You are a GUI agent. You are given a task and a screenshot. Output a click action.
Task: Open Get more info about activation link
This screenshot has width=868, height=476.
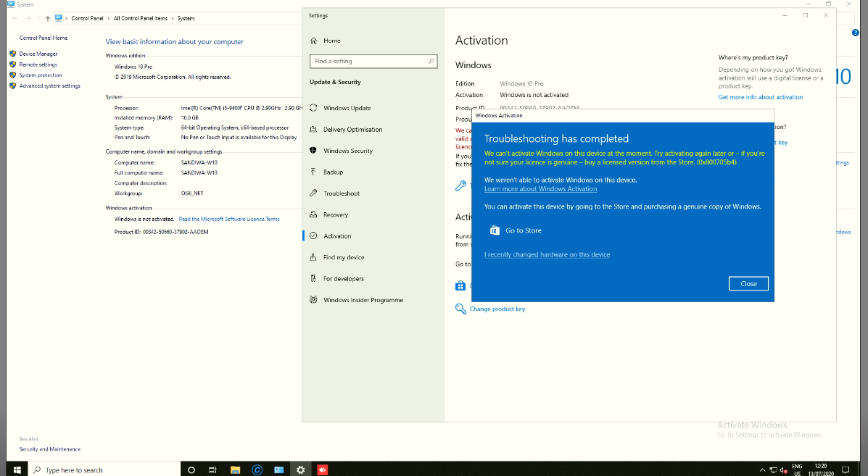pos(760,97)
